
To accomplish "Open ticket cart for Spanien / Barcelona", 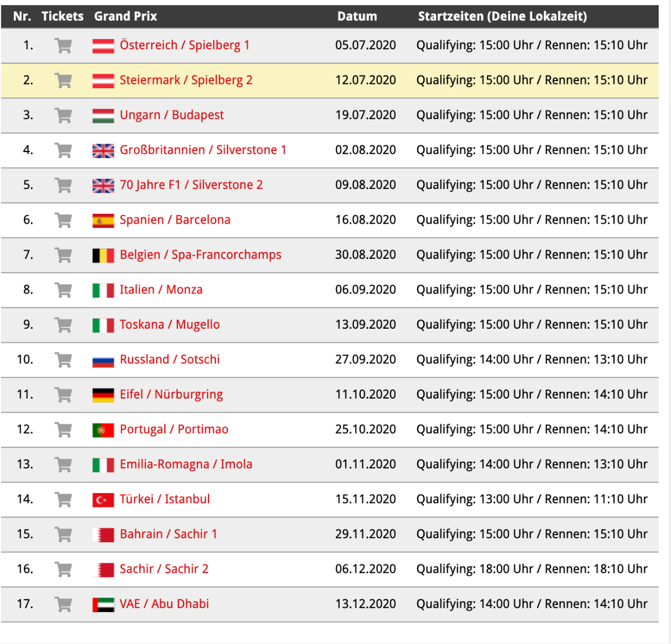I will (63, 220).
